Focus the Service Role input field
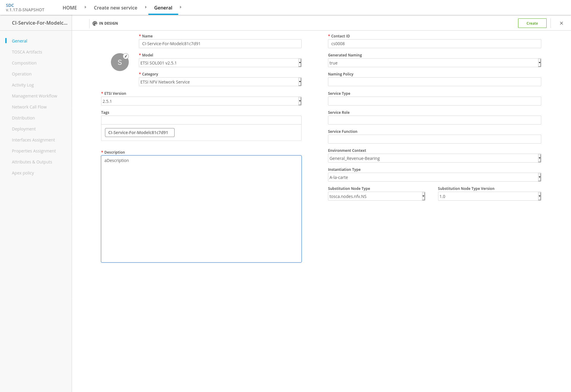This screenshot has width=571, height=392. click(x=434, y=120)
